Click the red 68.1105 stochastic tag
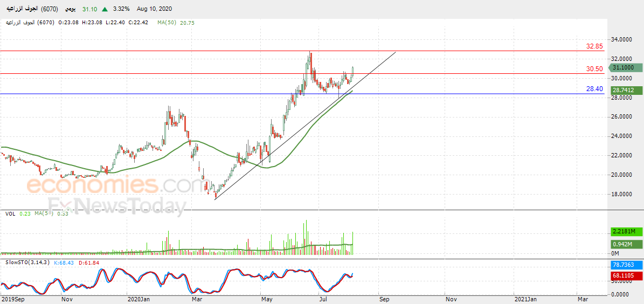 [627, 276]
